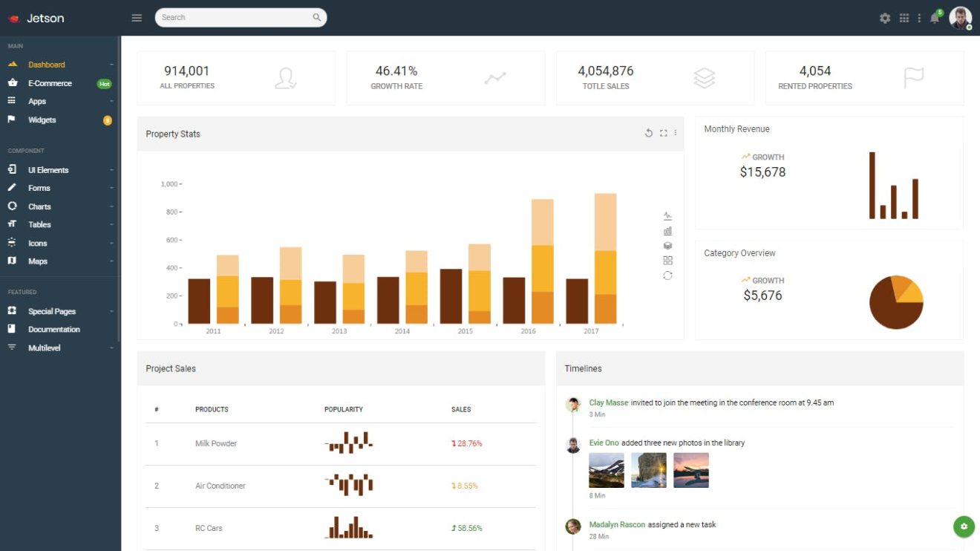Open the notifications bell with 5 alerts
The image size is (980, 551).
(933, 17)
